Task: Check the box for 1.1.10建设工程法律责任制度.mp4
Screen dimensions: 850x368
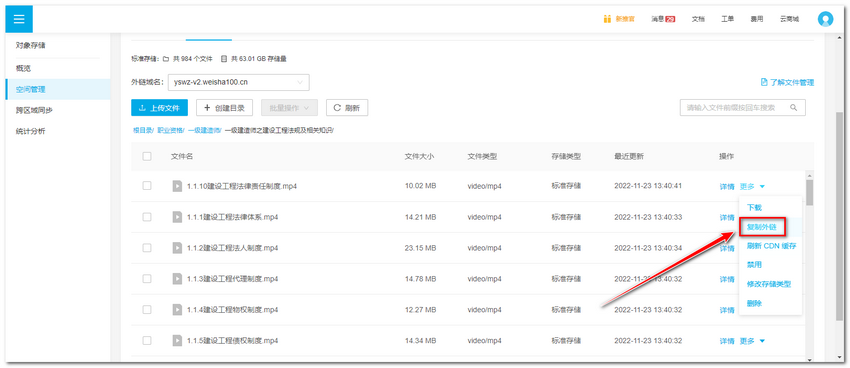Action: (147, 185)
